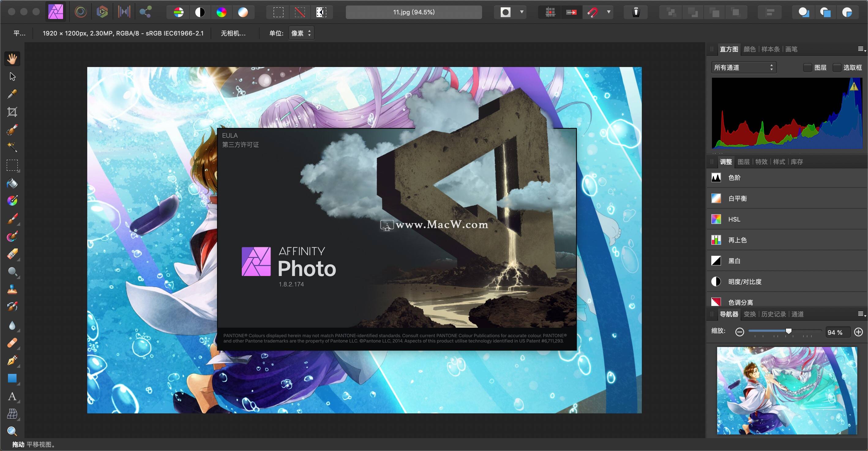Select the Gradient tool

pos(12,201)
